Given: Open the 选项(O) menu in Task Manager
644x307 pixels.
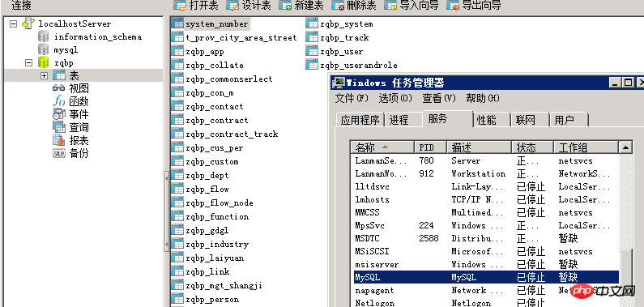Looking at the screenshot, I should (x=395, y=98).
